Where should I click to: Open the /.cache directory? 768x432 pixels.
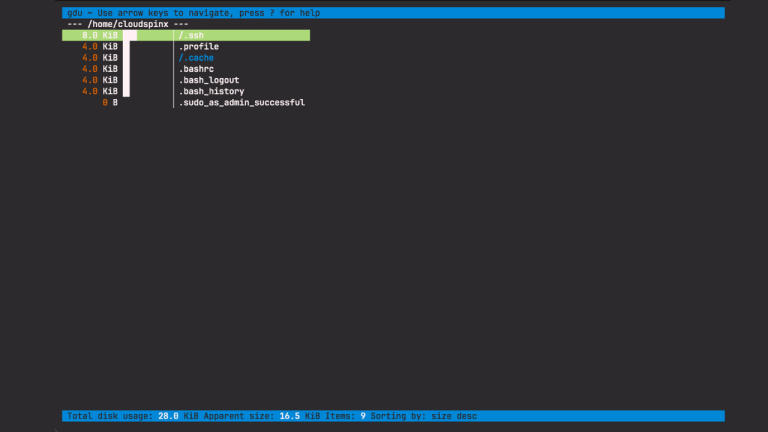pyautogui.click(x=196, y=58)
